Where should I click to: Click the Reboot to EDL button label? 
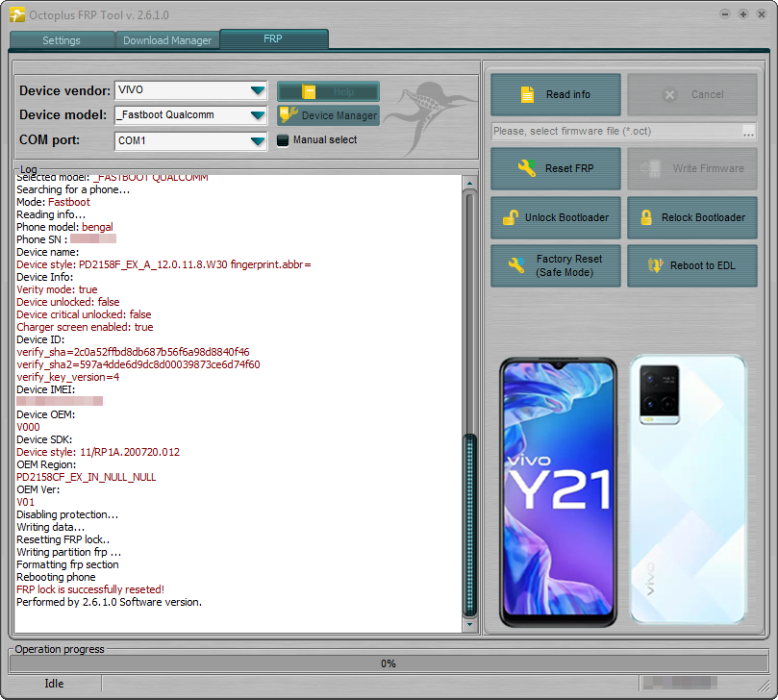pos(703,265)
